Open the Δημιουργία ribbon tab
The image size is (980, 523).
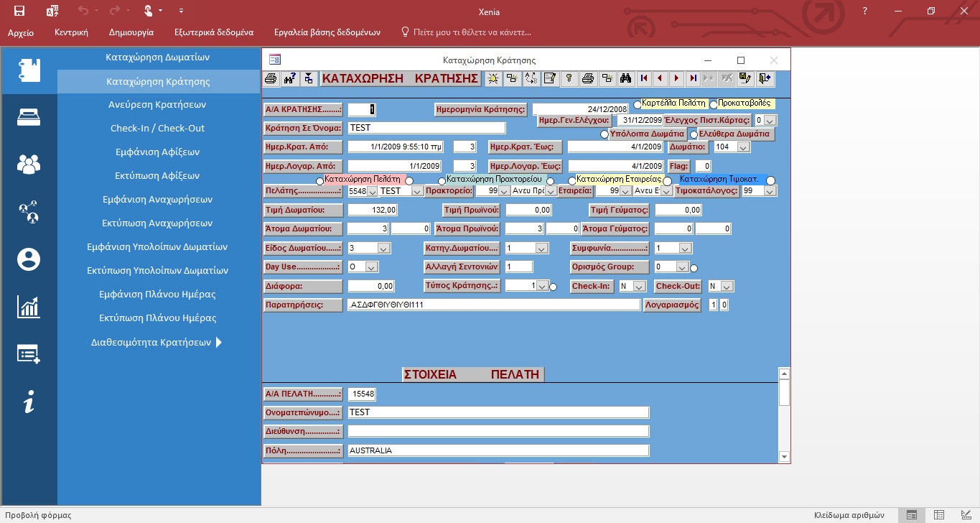131,32
